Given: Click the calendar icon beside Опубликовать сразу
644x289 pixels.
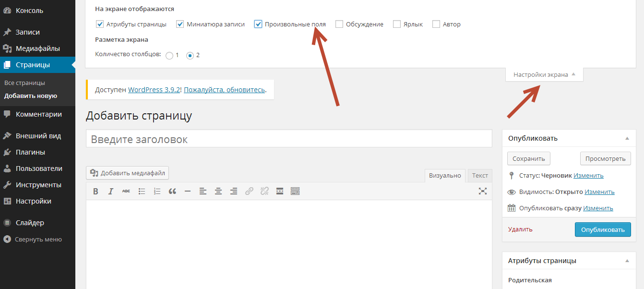Looking at the screenshot, I should point(512,208).
